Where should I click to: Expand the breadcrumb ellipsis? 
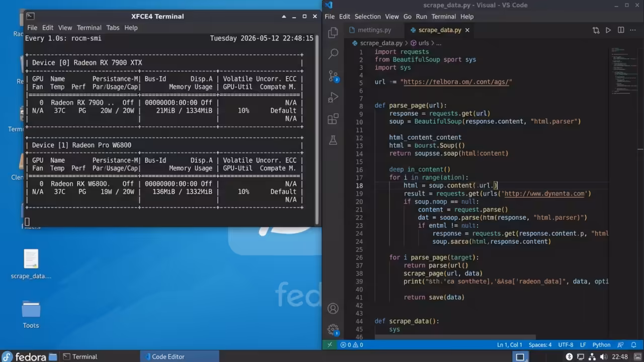[x=439, y=43]
